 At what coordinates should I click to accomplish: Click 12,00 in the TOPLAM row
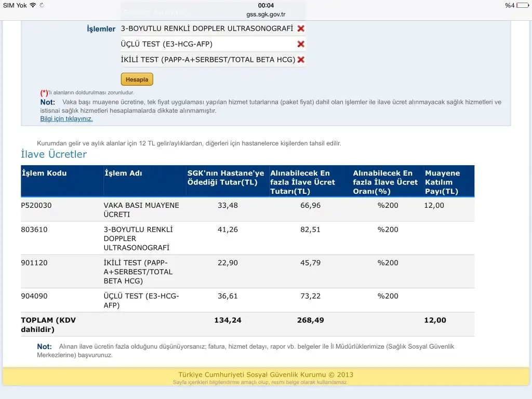435,320
